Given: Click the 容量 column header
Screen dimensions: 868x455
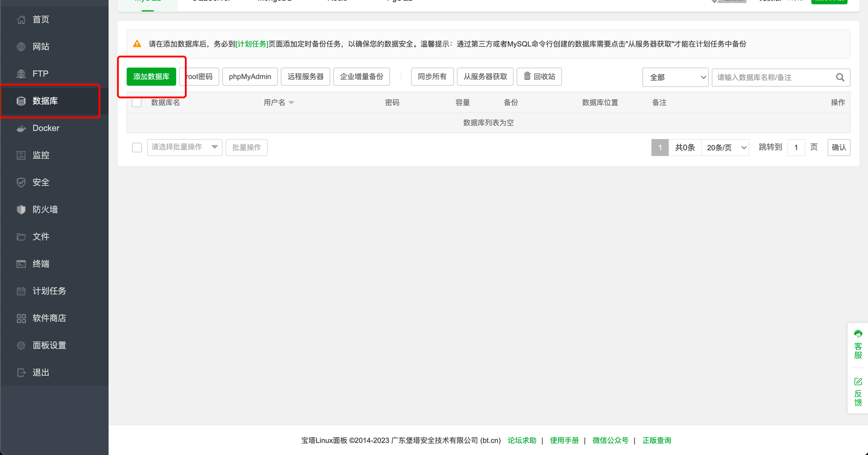Looking at the screenshot, I should point(463,102).
